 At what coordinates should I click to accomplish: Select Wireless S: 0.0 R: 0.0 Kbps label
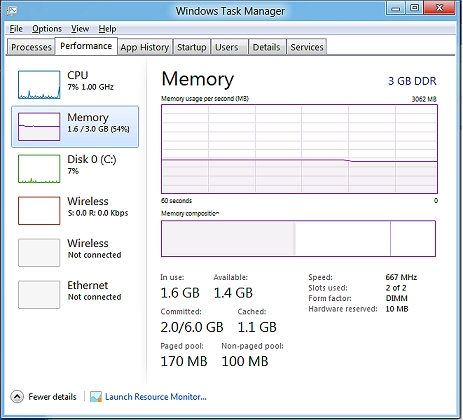coord(98,213)
